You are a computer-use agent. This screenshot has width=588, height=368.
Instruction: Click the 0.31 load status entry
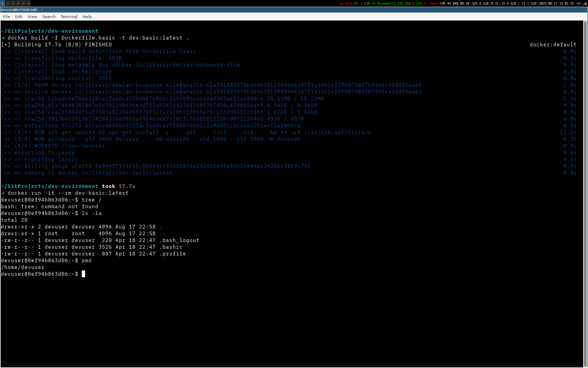(x=495, y=3)
